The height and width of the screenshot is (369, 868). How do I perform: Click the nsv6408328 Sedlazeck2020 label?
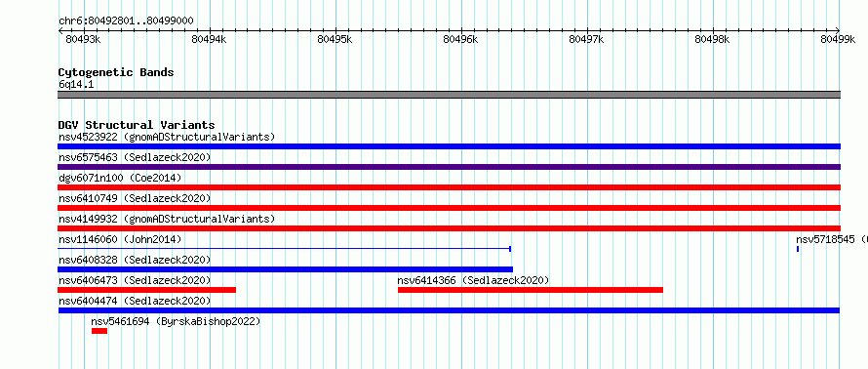(135, 260)
